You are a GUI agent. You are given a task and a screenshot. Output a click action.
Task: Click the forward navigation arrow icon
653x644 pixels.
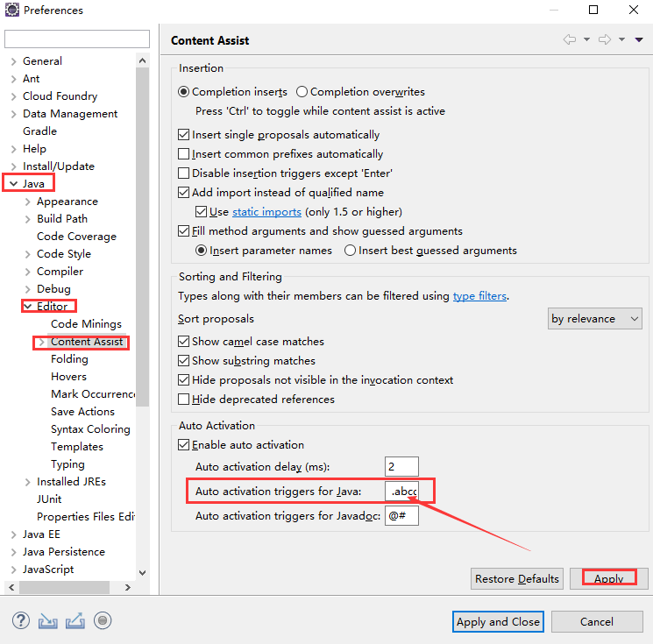pyautogui.click(x=605, y=39)
